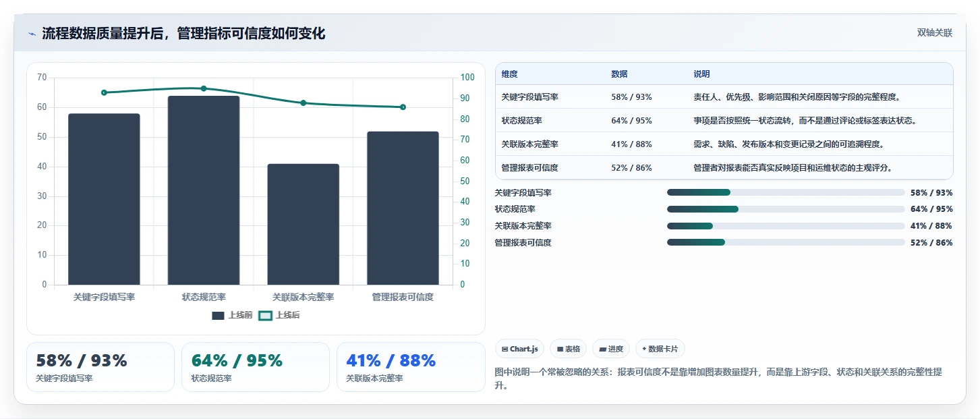Click progress value 52% / 86%
The width and height of the screenshot is (980, 419).
point(931,242)
